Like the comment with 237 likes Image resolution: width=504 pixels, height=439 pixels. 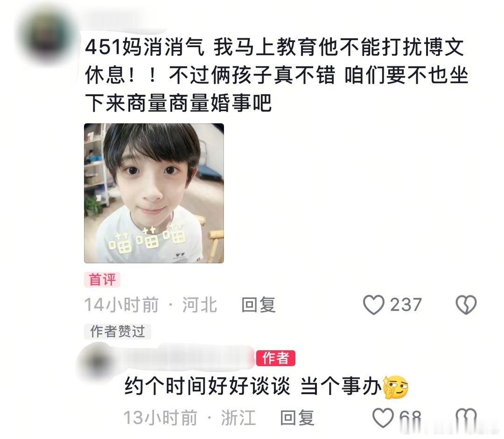(373, 304)
